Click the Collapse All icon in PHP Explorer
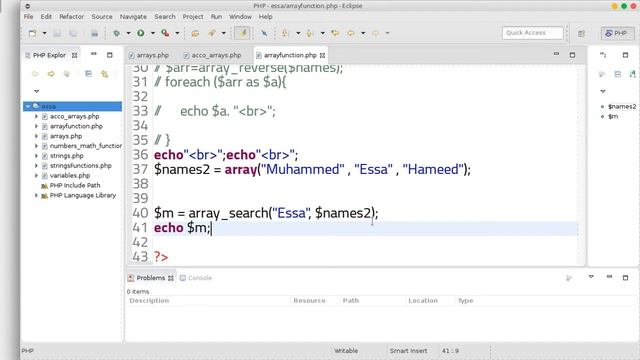The height and width of the screenshot is (360, 640). (89, 74)
